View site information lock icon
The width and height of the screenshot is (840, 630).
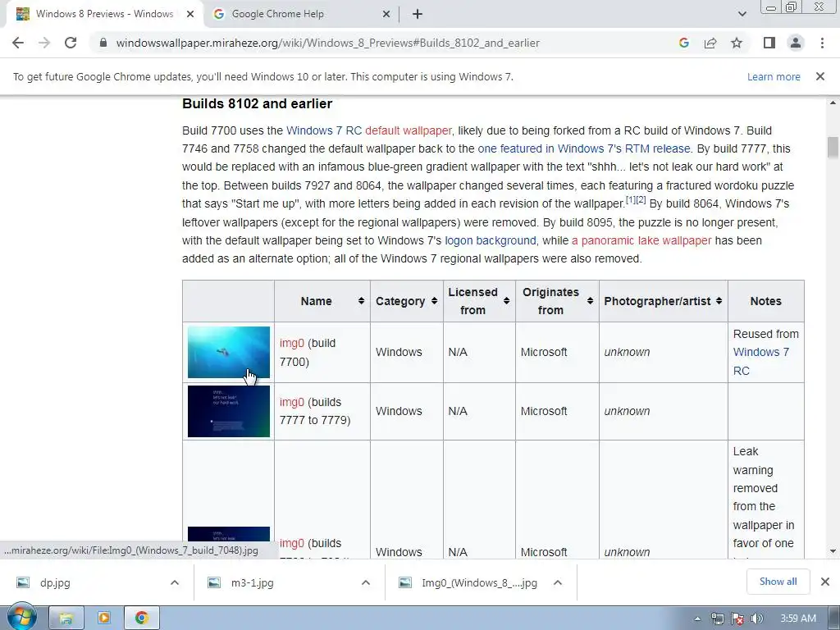pyautogui.click(x=103, y=43)
